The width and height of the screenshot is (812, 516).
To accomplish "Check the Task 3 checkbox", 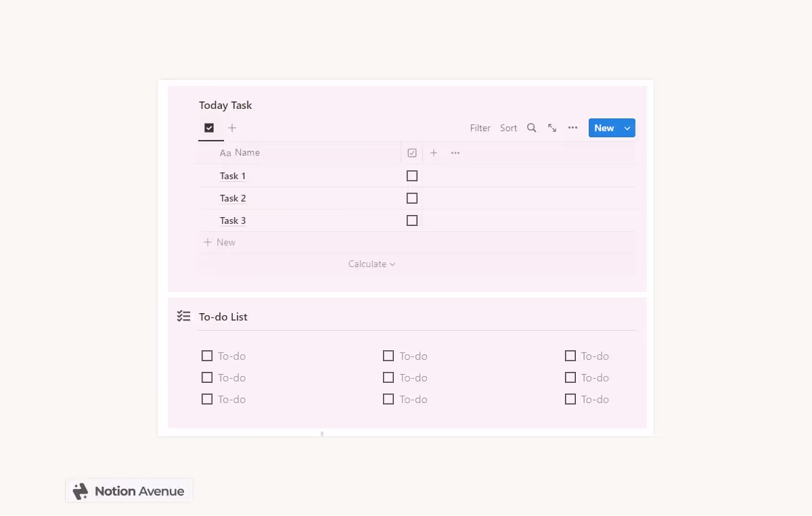I will [412, 220].
